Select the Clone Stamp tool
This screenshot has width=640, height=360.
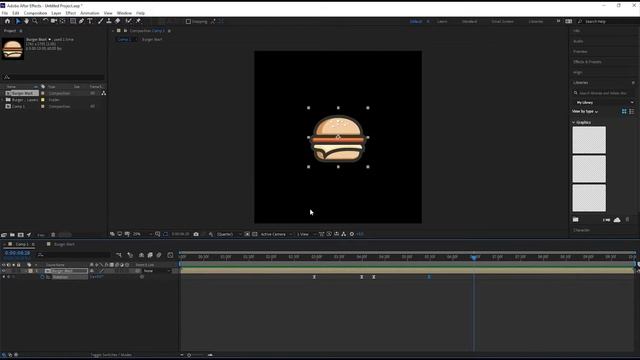coord(109,21)
